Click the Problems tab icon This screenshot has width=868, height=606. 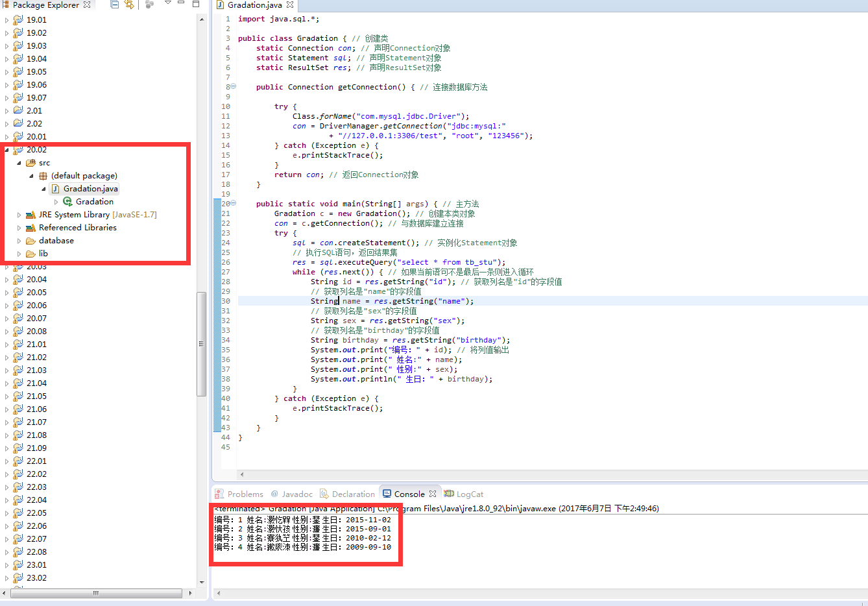tap(219, 494)
